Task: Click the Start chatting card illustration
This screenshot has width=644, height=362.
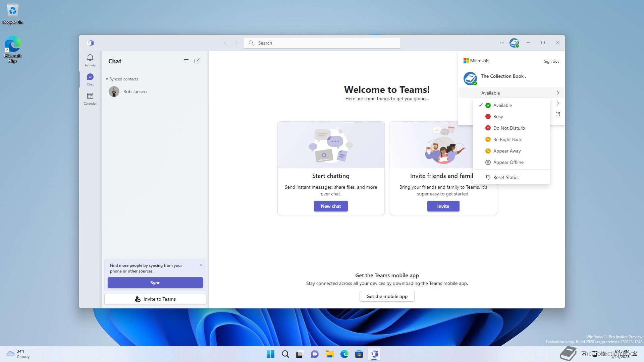Action: click(x=331, y=145)
